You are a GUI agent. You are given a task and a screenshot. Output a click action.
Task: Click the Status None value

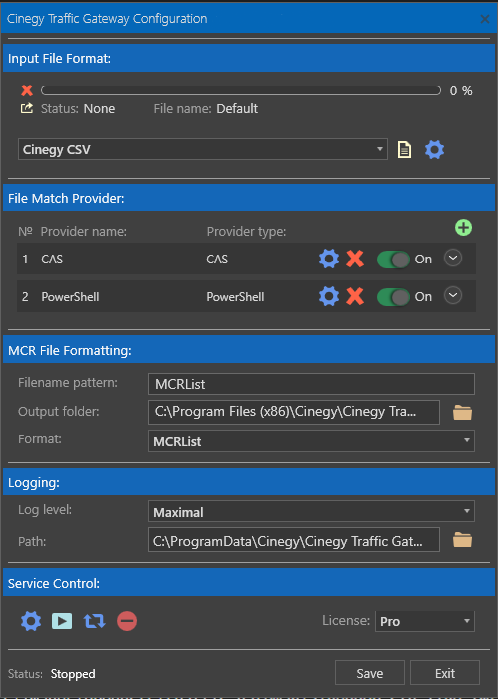click(99, 108)
